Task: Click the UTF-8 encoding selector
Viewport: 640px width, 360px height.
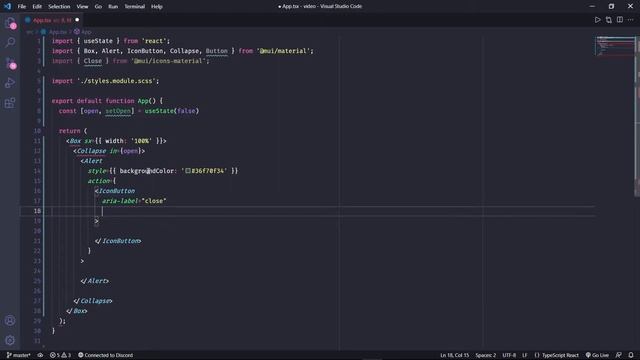Action: [509, 355]
